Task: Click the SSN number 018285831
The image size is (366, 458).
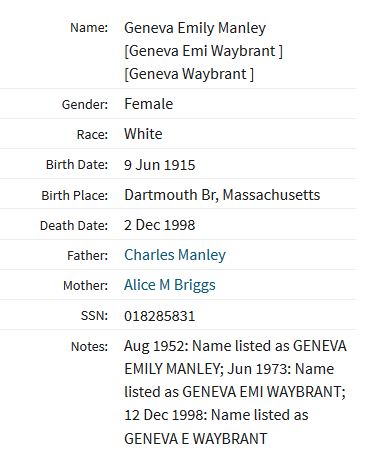Action: click(160, 316)
